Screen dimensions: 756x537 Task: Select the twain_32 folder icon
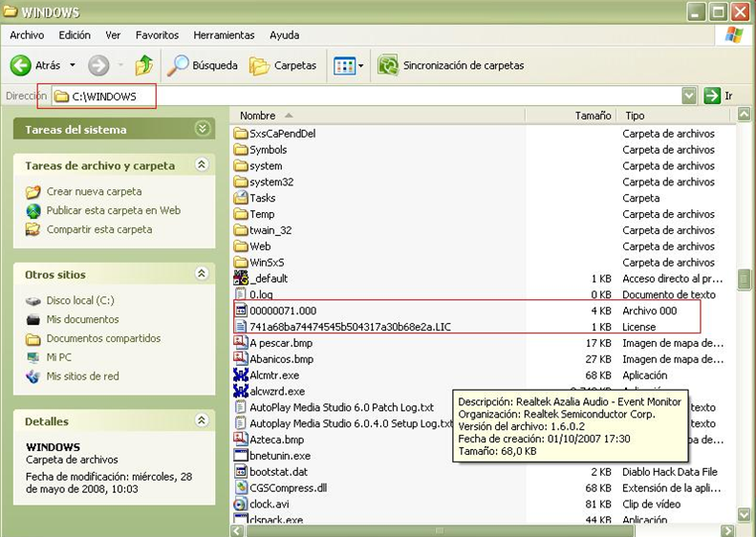coord(241,230)
